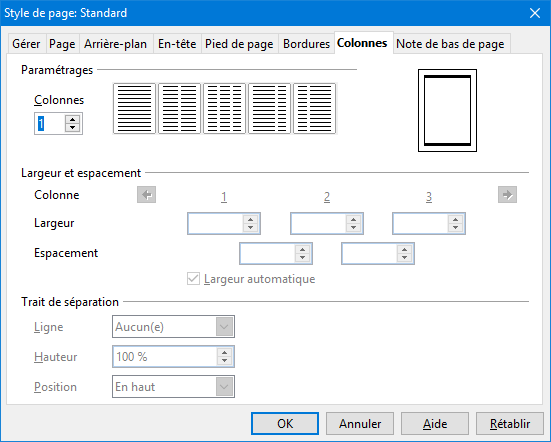Click the left arrow column navigation icon
This screenshot has height=442, width=551.
pos(147,195)
